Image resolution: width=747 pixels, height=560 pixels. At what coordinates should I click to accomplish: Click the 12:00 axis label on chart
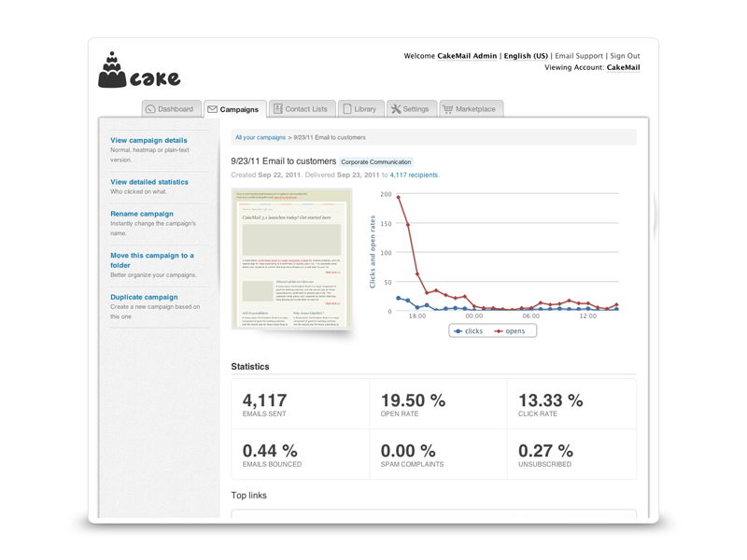tap(588, 315)
